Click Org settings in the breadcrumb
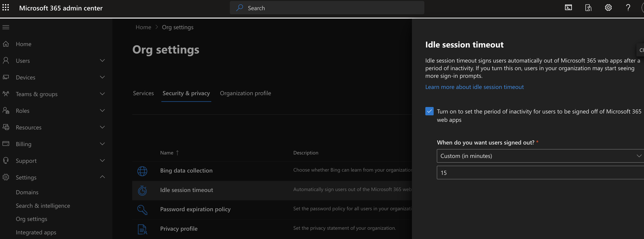Viewport: 644px width, 239px height. coord(178,27)
